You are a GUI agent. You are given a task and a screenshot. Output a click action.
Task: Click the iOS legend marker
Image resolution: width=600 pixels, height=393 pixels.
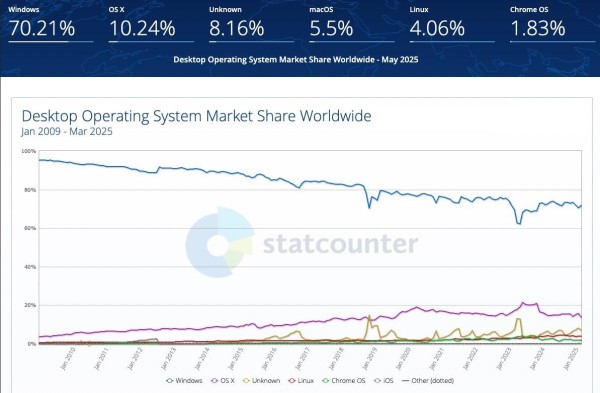point(378,381)
